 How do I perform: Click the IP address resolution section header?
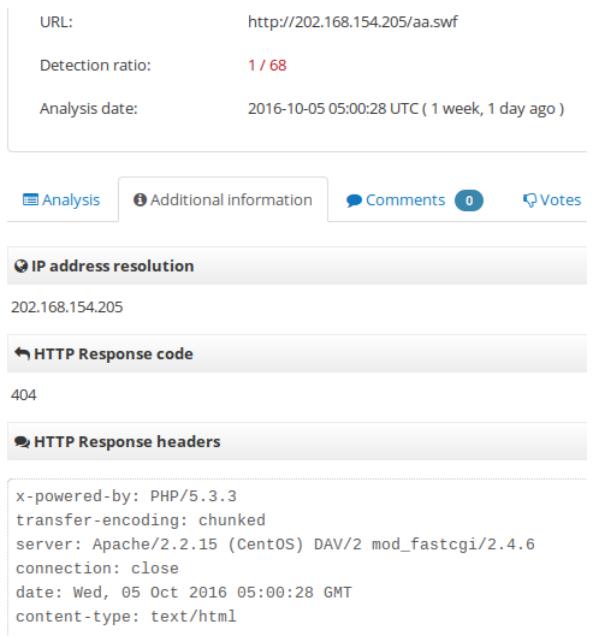tap(297, 266)
